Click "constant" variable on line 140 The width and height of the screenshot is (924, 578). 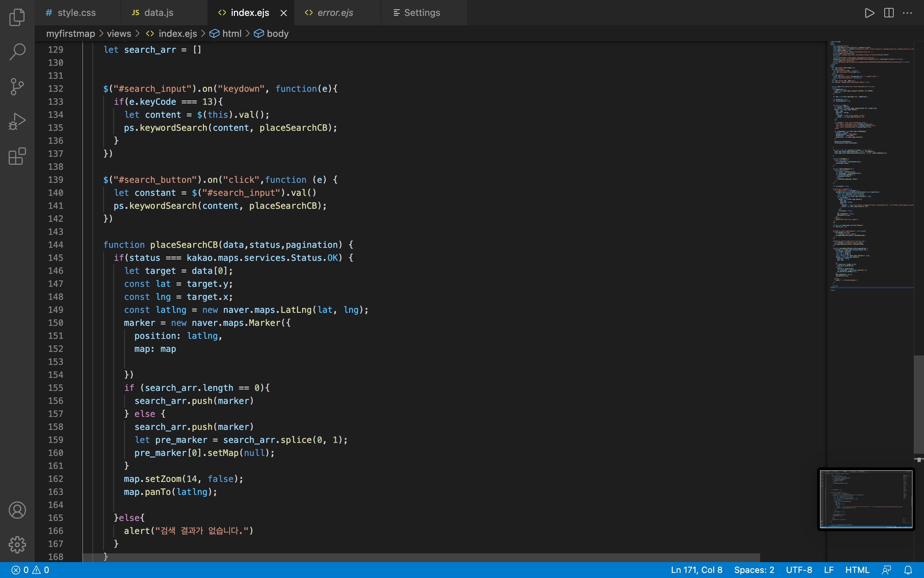(155, 193)
